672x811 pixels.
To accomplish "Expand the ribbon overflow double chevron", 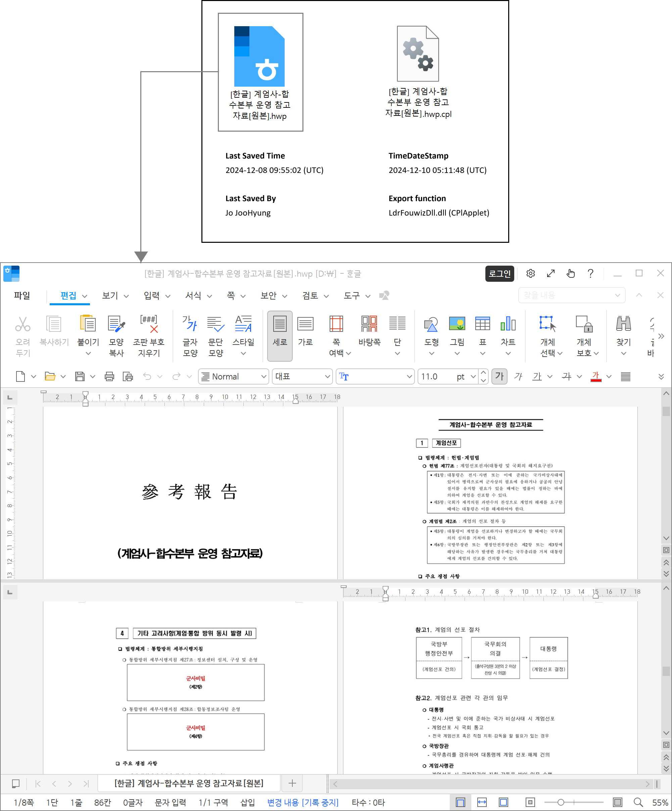I will point(661,336).
